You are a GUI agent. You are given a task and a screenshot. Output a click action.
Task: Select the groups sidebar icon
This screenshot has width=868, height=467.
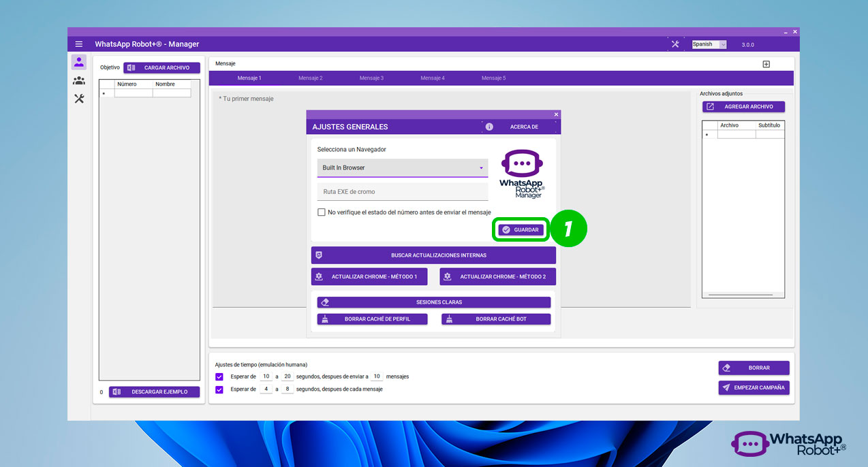79,80
